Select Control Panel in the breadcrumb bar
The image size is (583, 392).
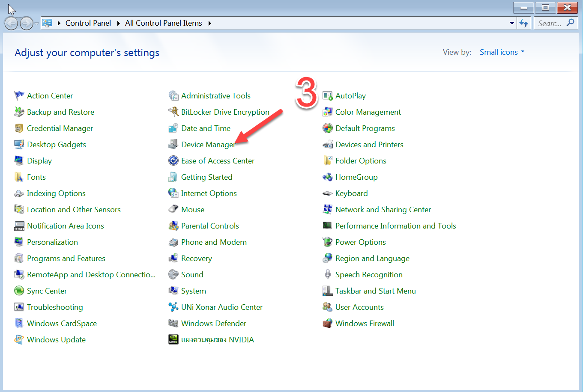[88, 23]
